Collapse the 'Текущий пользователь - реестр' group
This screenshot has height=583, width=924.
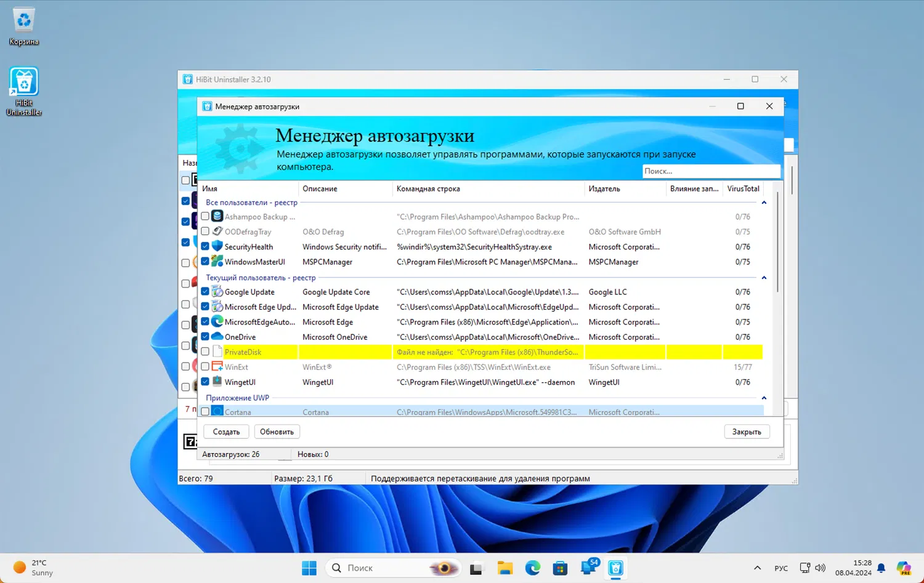(x=764, y=278)
